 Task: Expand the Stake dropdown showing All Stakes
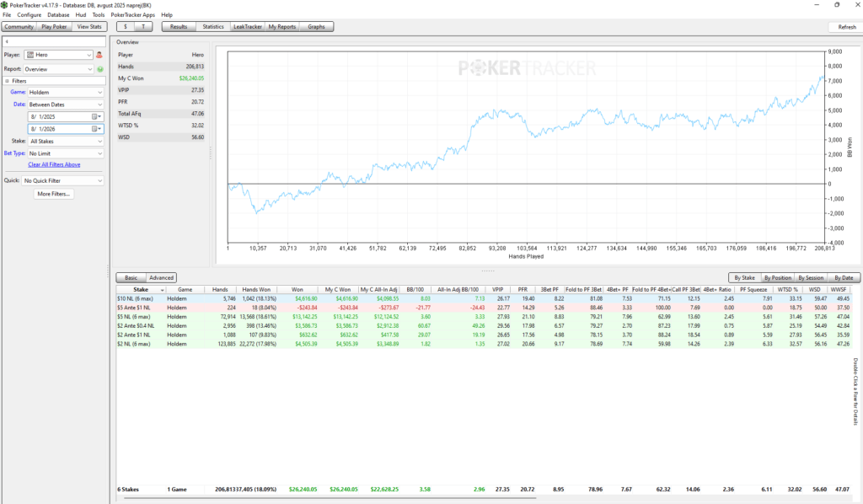coord(65,142)
